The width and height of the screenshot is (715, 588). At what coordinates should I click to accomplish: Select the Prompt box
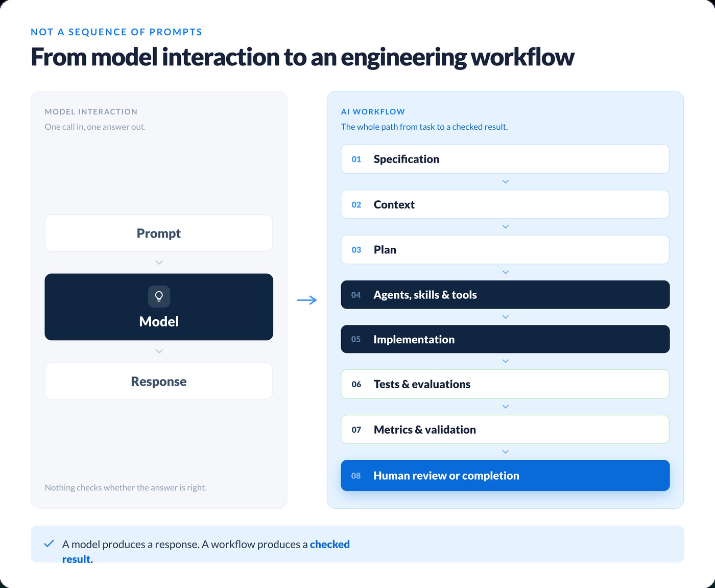[159, 233]
